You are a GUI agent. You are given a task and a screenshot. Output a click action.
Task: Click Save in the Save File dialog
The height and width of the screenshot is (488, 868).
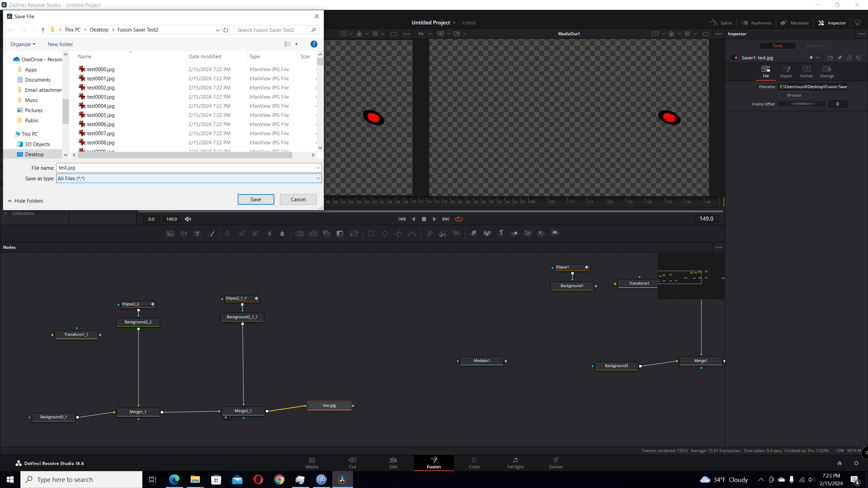256,200
